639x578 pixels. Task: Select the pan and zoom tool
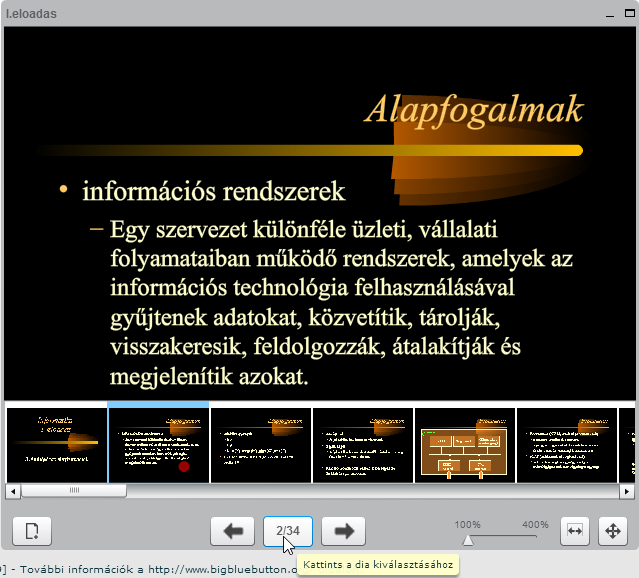click(x=613, y=531)
